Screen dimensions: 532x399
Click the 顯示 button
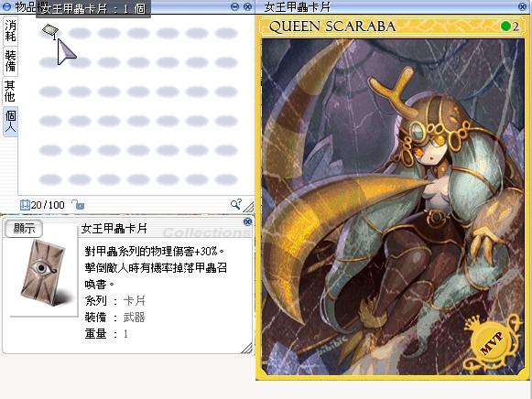point(24,229)
